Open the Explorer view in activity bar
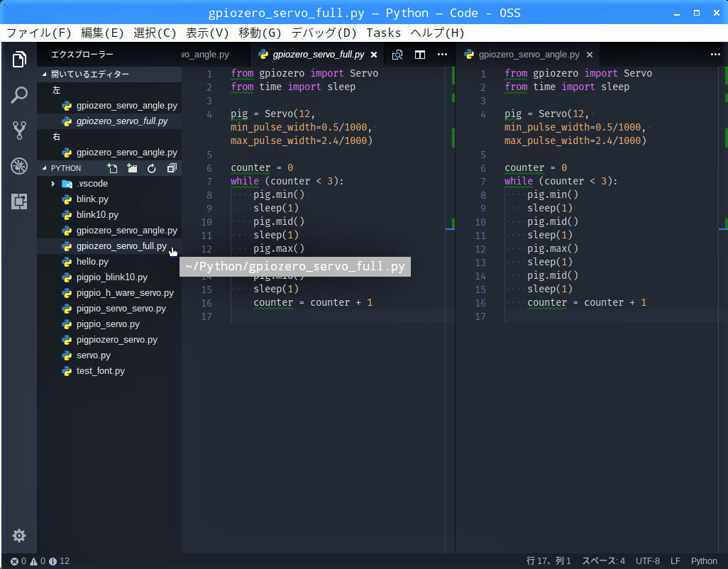728x569 pixels. point(19,60)
